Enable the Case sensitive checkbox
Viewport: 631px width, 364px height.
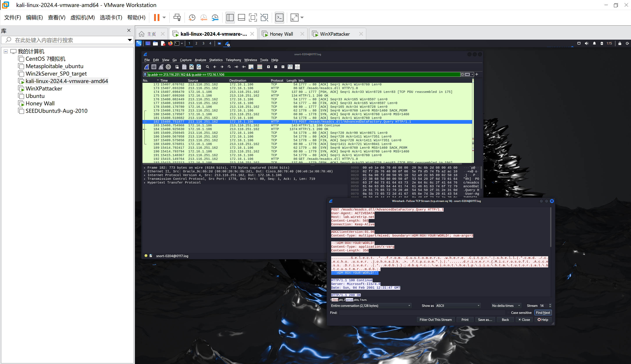[508, 313]
